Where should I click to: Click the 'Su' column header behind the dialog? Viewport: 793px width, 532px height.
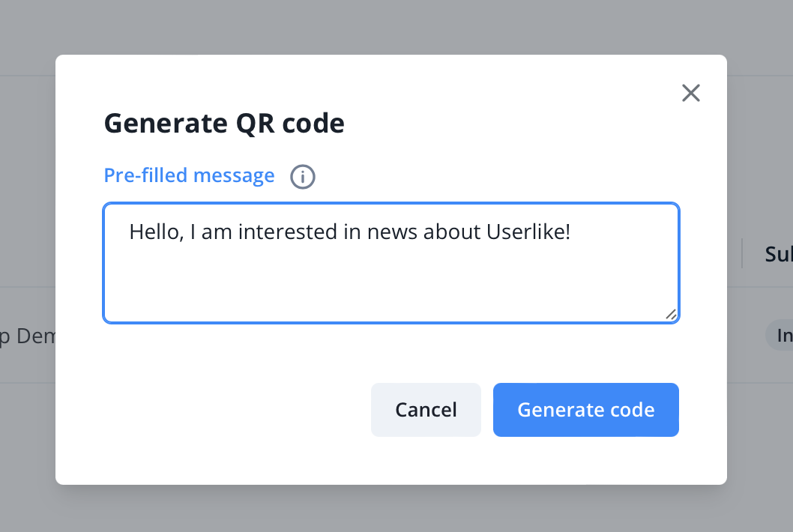(x=778, y=255)
